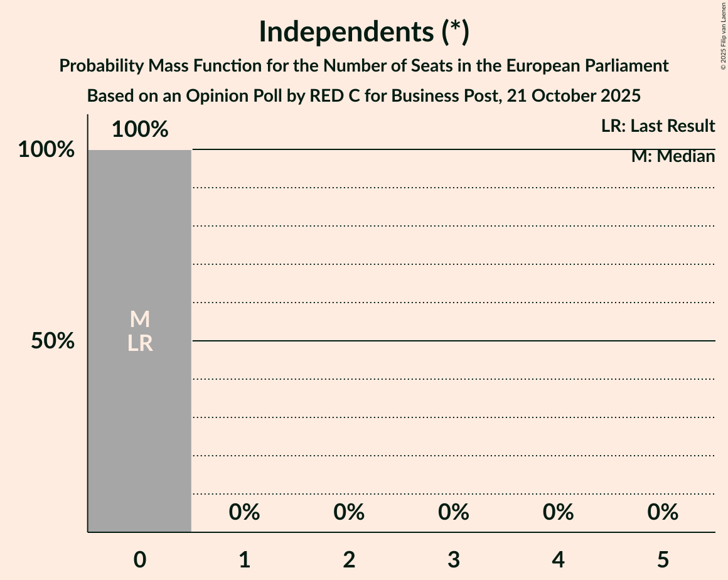Screen dimensions: 728x580
Task: Click the x-axis tick label 5
Action: click(663, 559)
